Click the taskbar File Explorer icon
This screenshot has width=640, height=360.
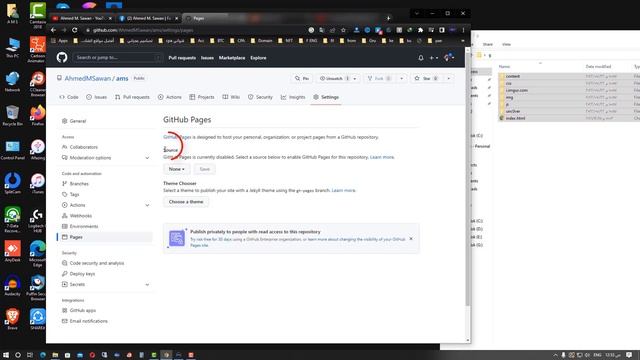pyautogui.click(x=55, y=355)
